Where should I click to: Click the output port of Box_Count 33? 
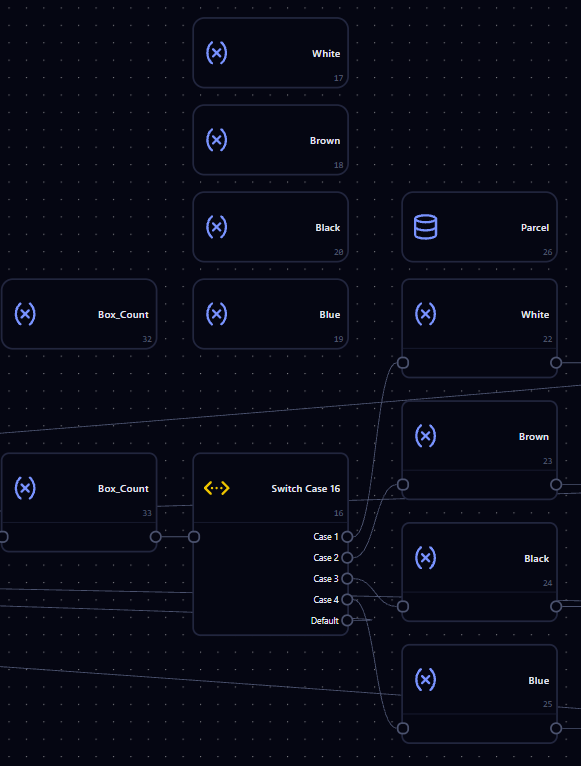(x=155, y=537)
